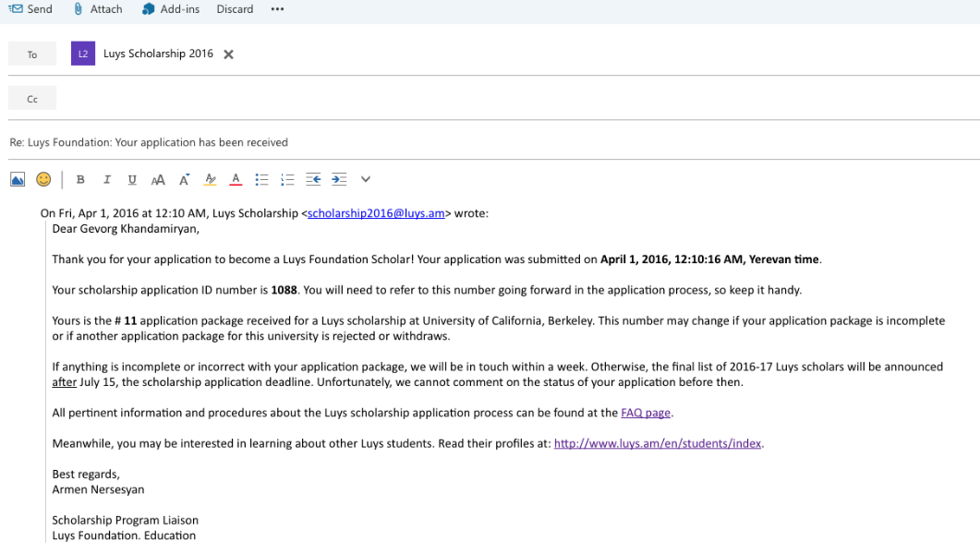Open the font size picker
980x554 pixels.
[158, 180]
